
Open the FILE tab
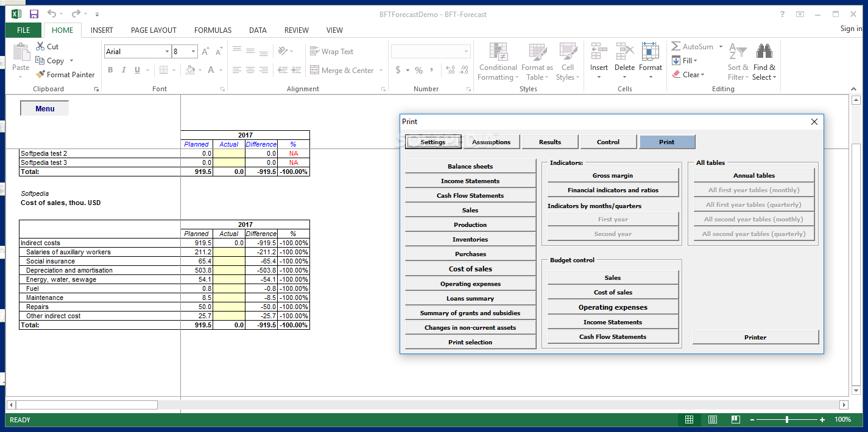[x=24, y=30]
